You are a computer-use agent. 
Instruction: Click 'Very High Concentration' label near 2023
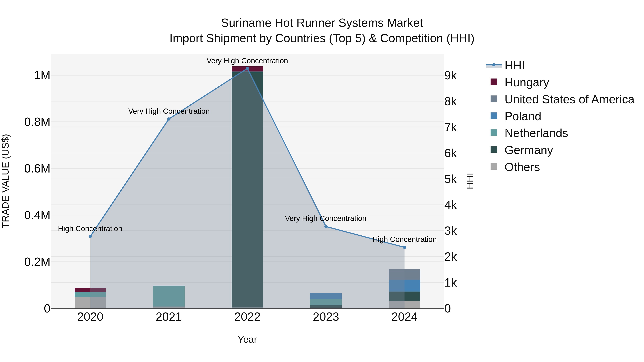pyautogui.click(x=326, y=218)
